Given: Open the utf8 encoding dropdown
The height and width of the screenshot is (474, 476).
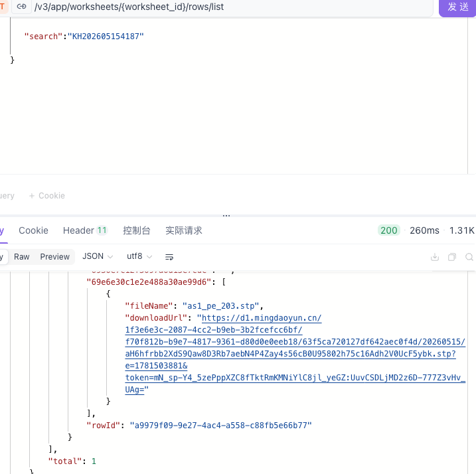Looking at the screenshot, I should pos(139,257).
